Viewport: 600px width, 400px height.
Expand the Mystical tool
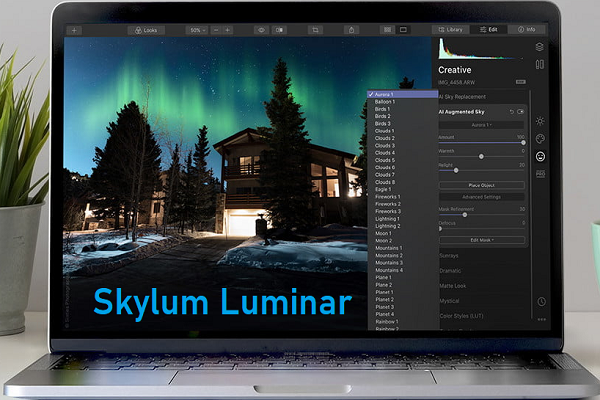click(x=449, y=301)
